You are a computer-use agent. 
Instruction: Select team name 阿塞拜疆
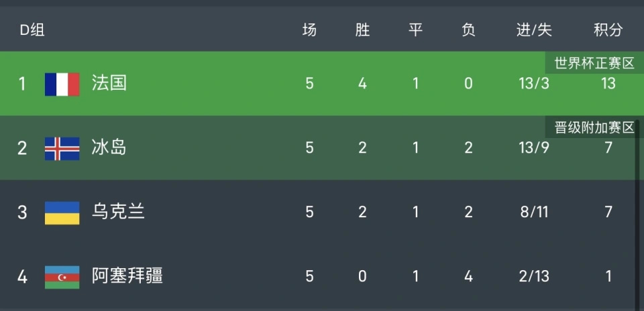pyautogui.click(x=127, y=276)
